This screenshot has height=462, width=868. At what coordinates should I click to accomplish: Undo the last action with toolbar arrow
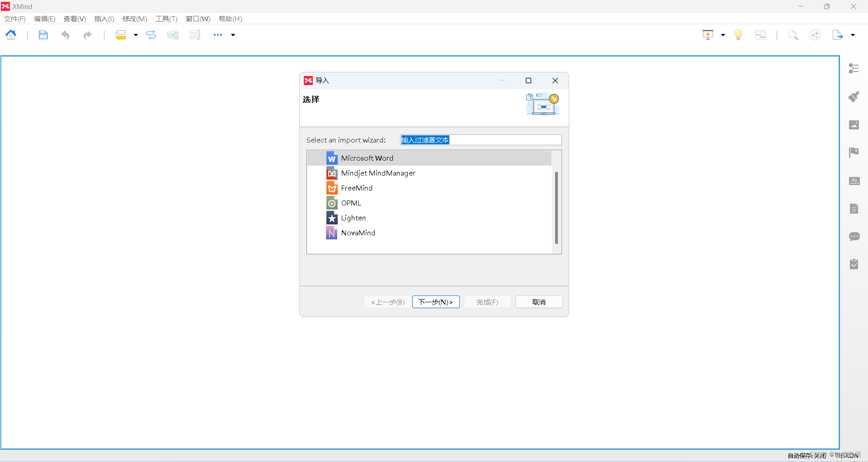(66, 35)
